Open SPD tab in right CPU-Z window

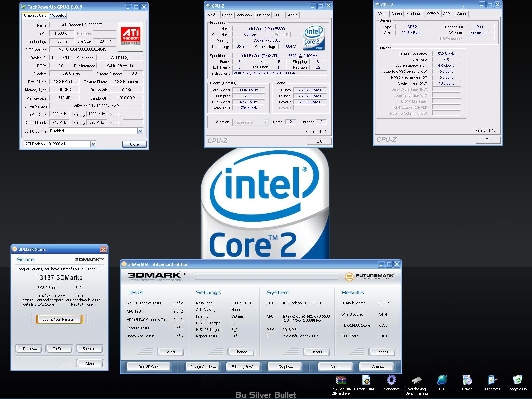tap(447, 14)
